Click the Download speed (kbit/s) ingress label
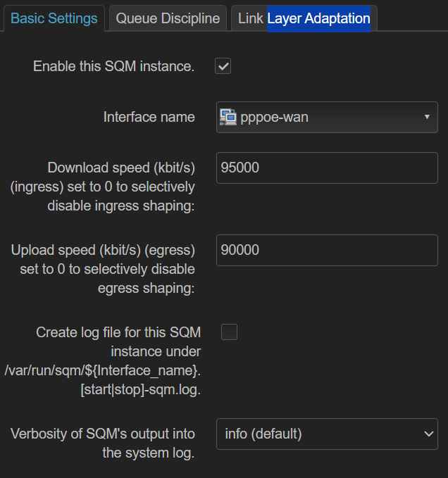 [x=102, y=187]
